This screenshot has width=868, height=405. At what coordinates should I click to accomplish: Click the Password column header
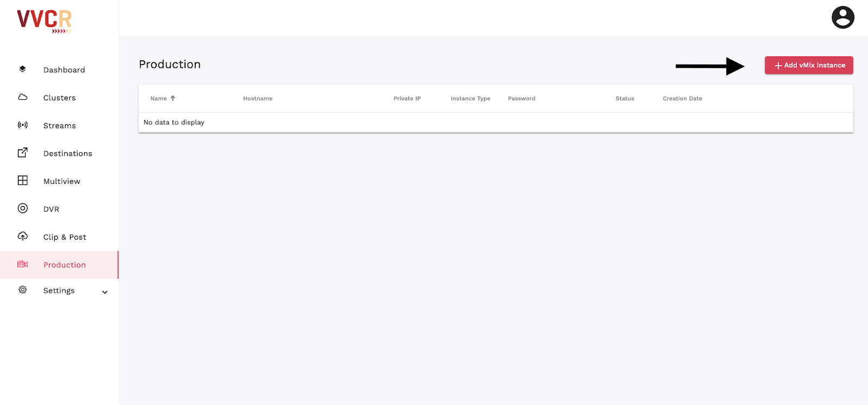[521, 99]
